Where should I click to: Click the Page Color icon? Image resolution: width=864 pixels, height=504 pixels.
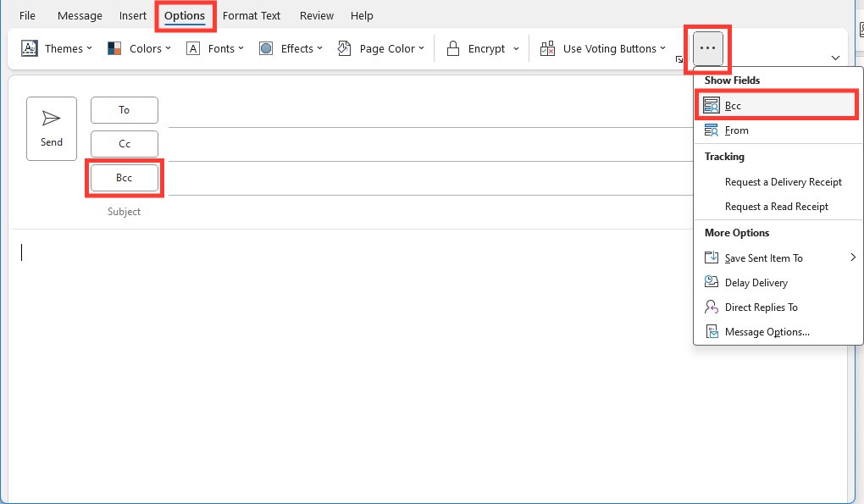point(345,48)
